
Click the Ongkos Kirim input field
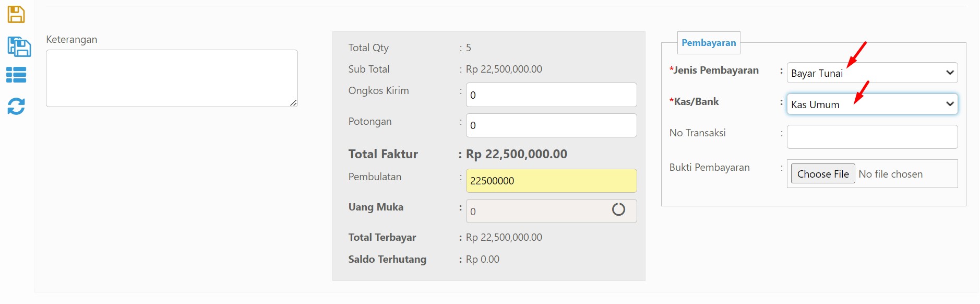pyautogui.click(x=551, y=95)
